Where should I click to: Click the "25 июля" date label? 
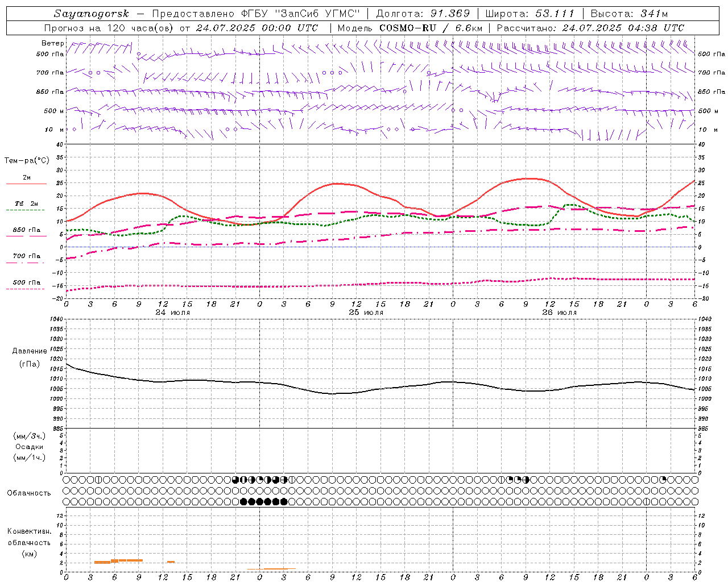[x=366, y=312]
